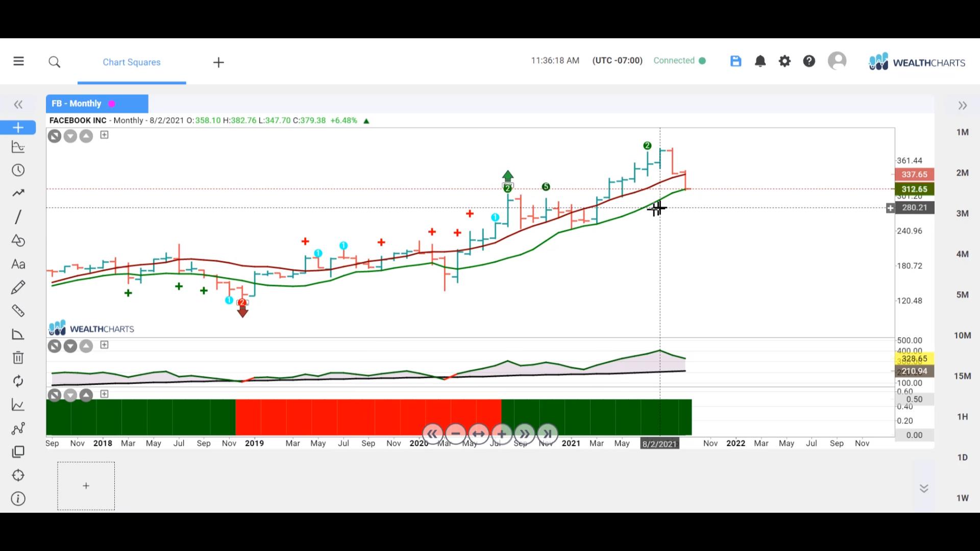980x551 pixels.
Task: Open the node path tool
Action: (18, 429)
